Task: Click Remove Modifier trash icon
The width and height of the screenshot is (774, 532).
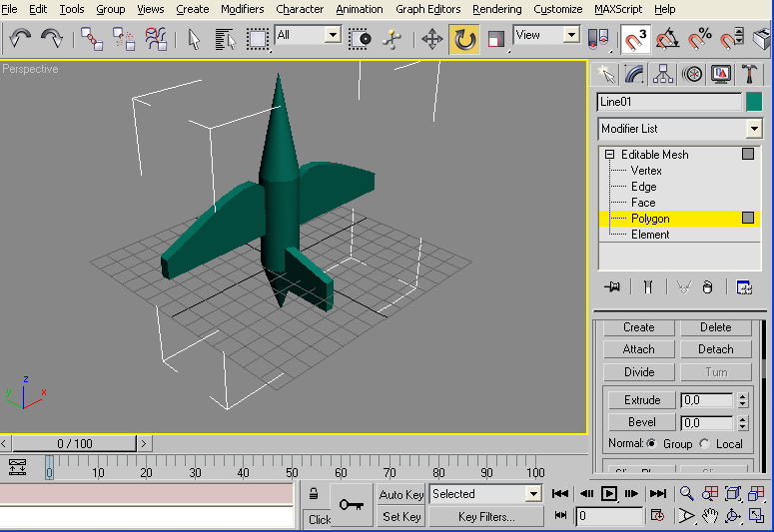Action: (707, 286)
